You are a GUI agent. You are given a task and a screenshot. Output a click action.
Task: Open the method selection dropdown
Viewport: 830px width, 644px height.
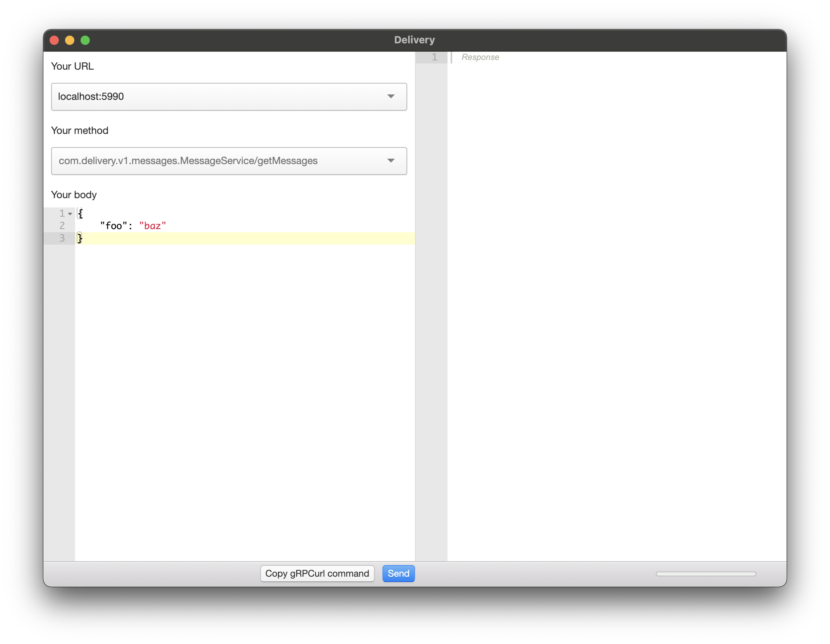(x=391, y=161)
